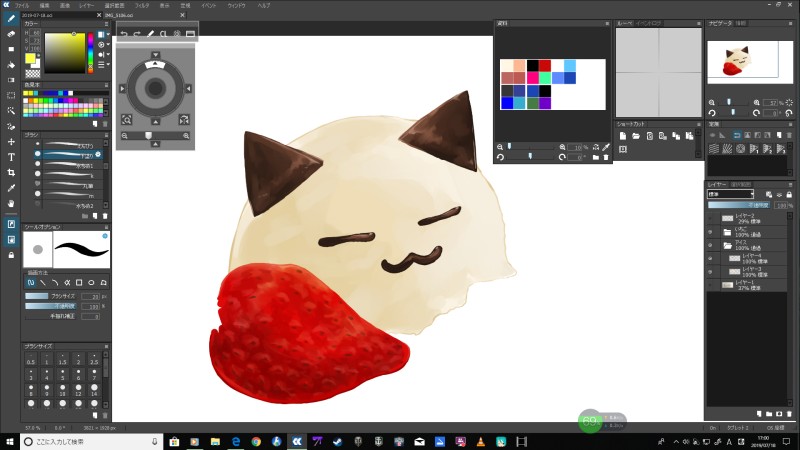Select the 水彩1 brush preset
The width and height of the screenshot is (800, 450).
tap(68, 165)
